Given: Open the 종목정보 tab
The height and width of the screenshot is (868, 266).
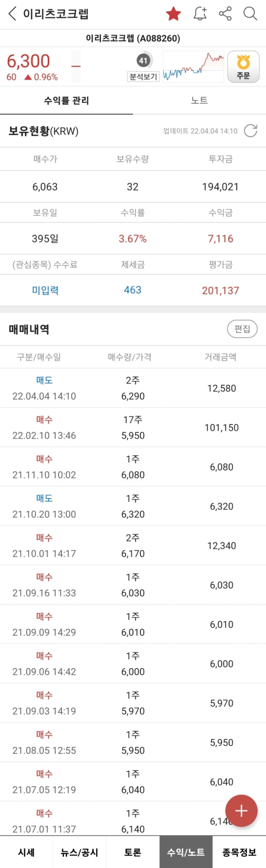Looking at the screenshot, I should coord(239,852).
